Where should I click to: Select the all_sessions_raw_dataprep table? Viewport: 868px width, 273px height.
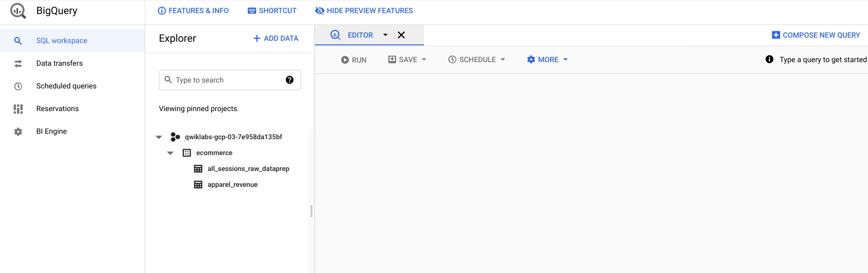coord(248,169)
